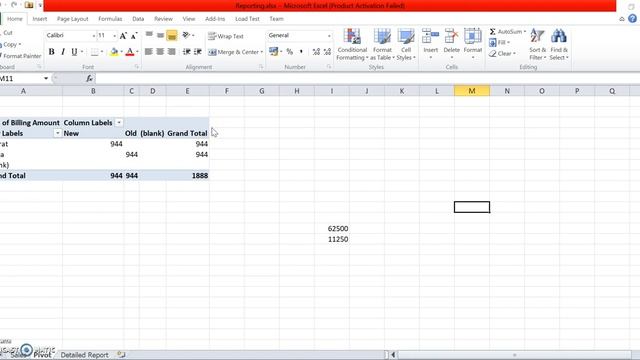Viewport: 640px width, 360px height.
Task: Open the Format cells menu
Action: [x=473, y=44]
